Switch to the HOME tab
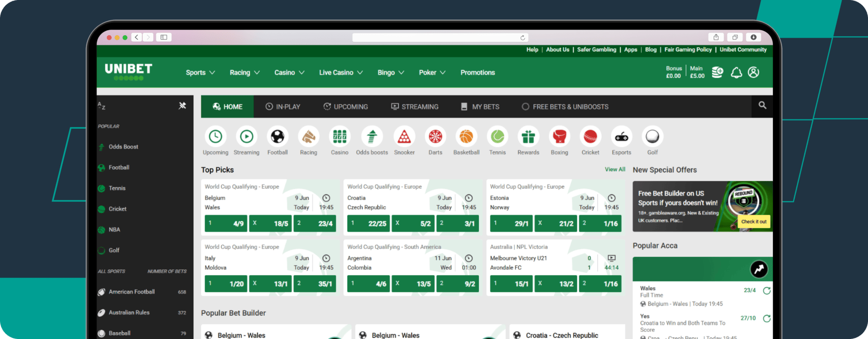Image resolution: width=868 pixels, height=339 pixels. pyautogui.click(x=228, y=107)
